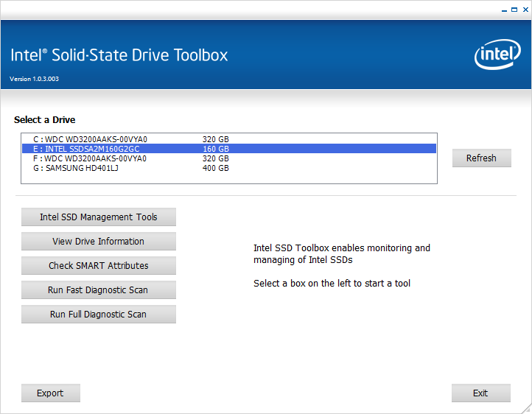The image size is (532, 414).
Task: Minimize the Toolbox window
Action: tap(504, 10)
